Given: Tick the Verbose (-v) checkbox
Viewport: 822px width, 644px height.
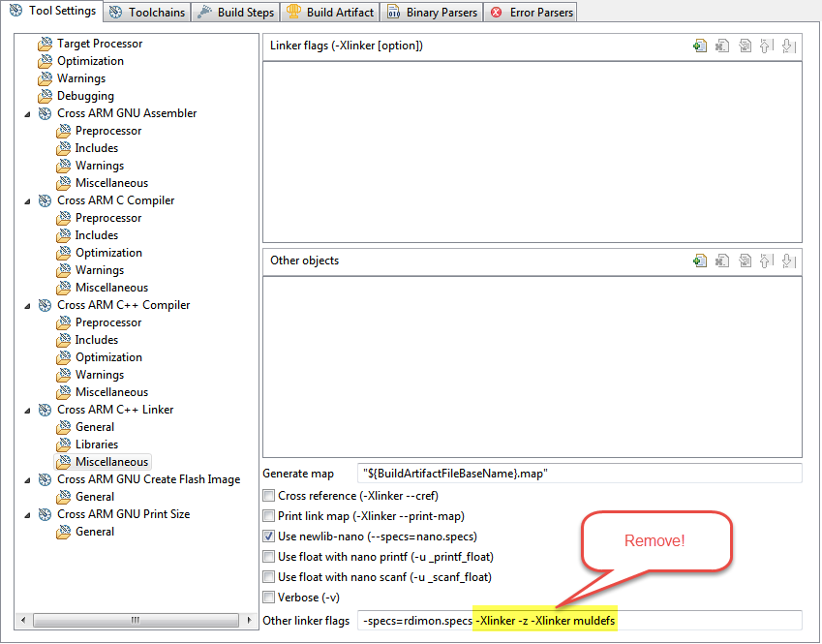Looking at the screenshot, I should [x=269, y=598].
